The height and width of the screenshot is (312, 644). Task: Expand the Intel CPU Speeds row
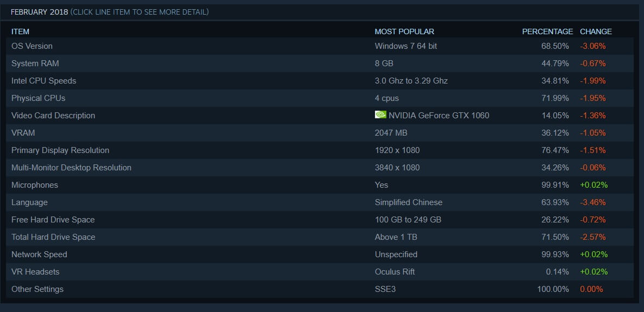pos(43,81)
